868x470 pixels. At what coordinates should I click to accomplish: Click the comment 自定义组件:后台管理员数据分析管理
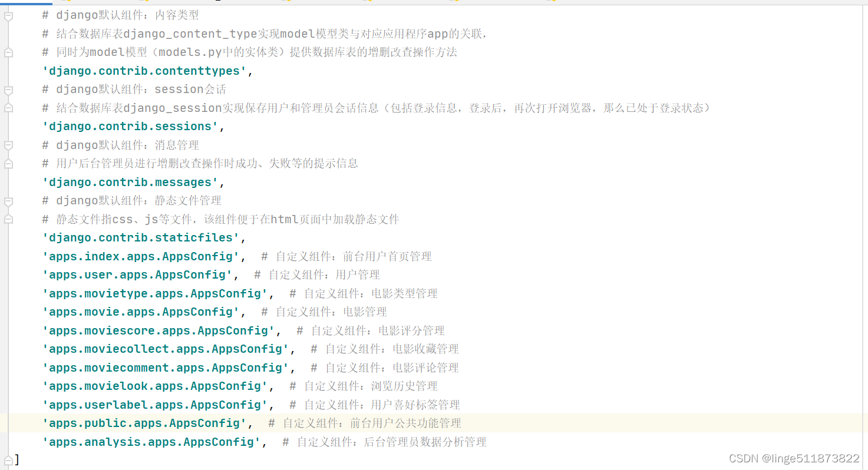point(384,442)
